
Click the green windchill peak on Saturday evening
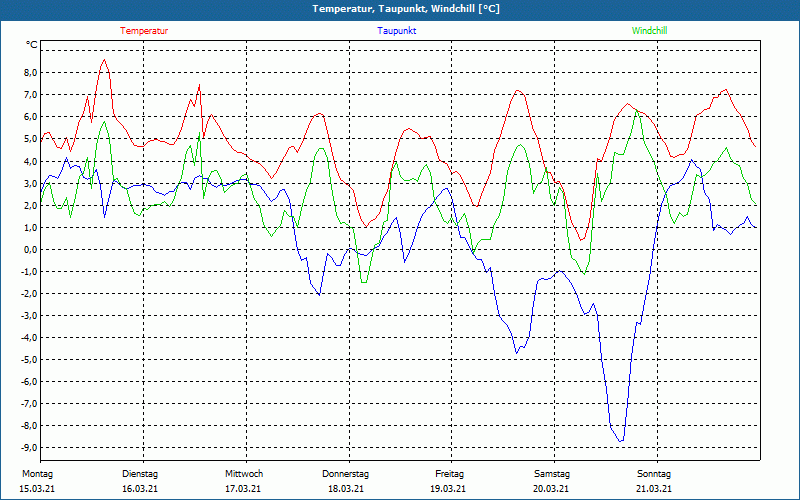coord(636,110)
